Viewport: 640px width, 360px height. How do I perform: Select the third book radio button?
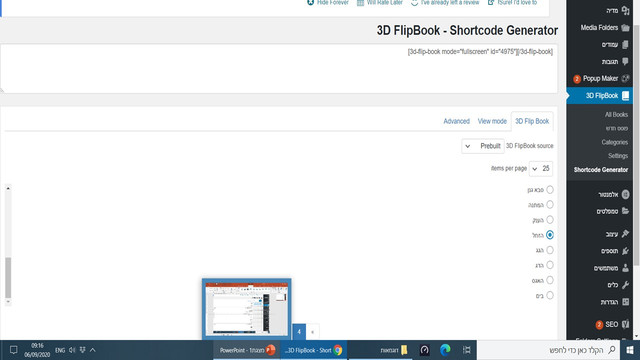coord(550,220)
